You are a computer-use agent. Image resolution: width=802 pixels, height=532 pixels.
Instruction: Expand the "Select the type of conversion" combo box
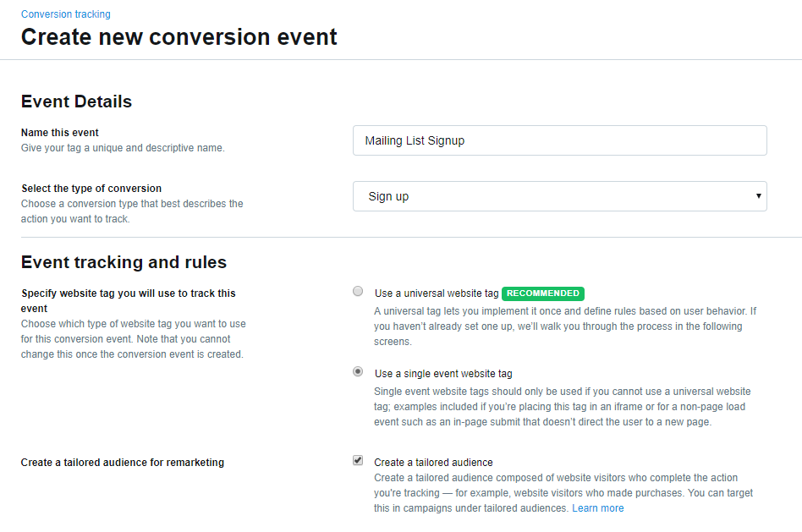click(x=558, y=195)
